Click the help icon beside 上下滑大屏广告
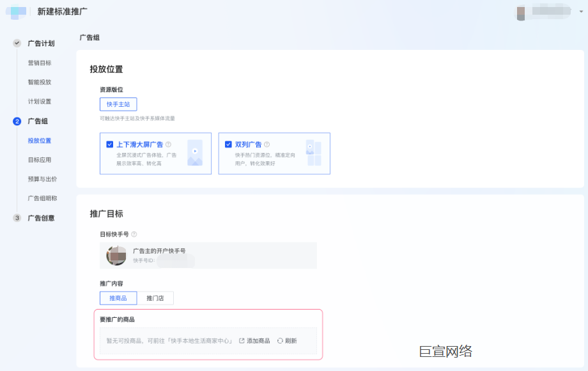 click(x=168, y=145)
